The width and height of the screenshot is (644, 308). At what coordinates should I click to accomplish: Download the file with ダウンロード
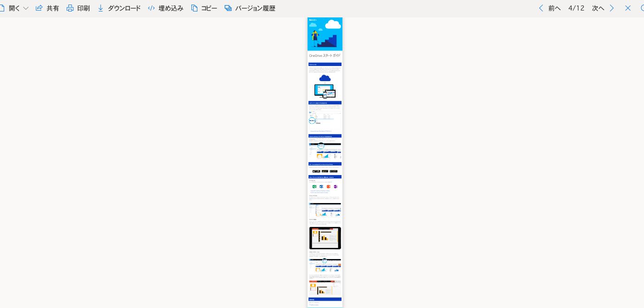pyautogui.click(x=119, y=8)
